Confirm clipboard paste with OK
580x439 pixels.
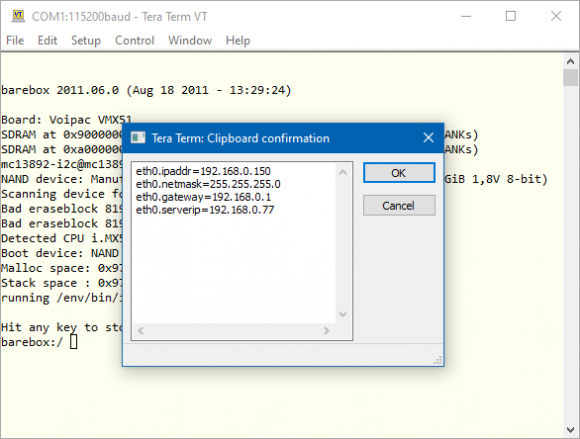(x=399, y=173)
